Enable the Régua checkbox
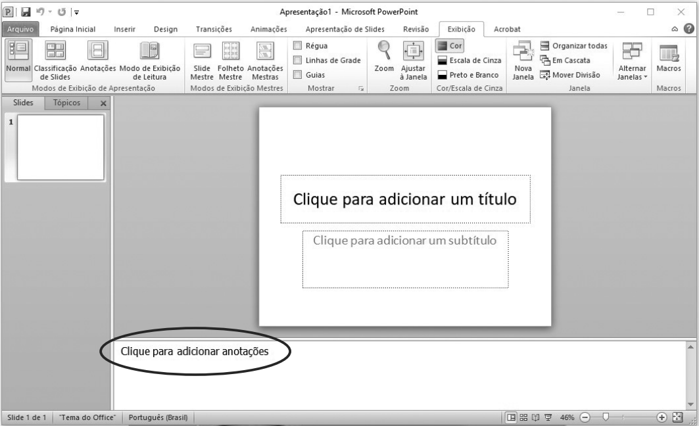Image resolution: width=699 pixels, height=426 pixels. click(x=297, y=45)
